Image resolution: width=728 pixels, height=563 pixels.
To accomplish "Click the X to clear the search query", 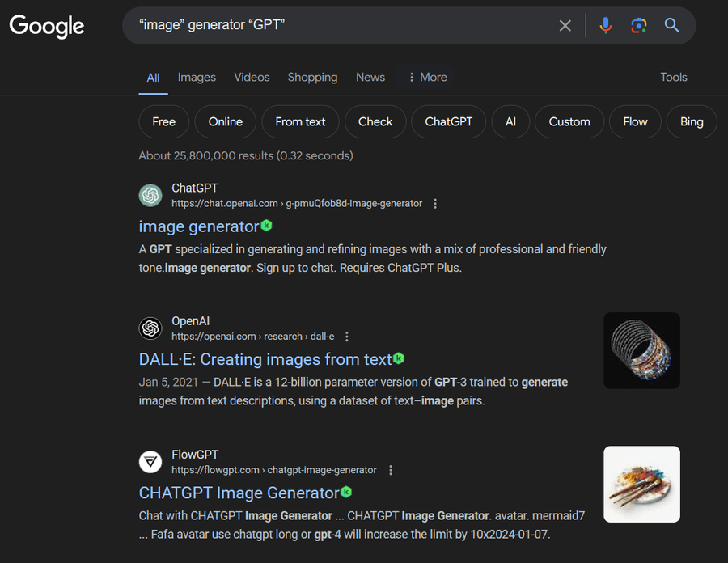I will [x=565, y=26].
